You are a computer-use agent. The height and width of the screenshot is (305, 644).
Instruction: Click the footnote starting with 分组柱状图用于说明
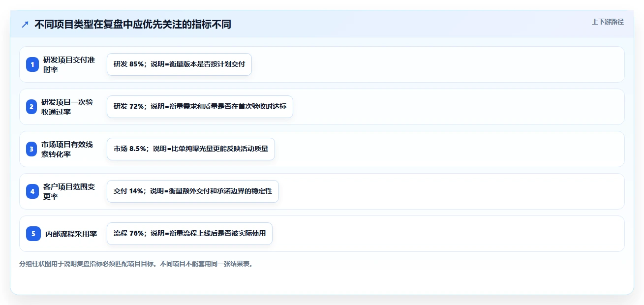[136, 264]
